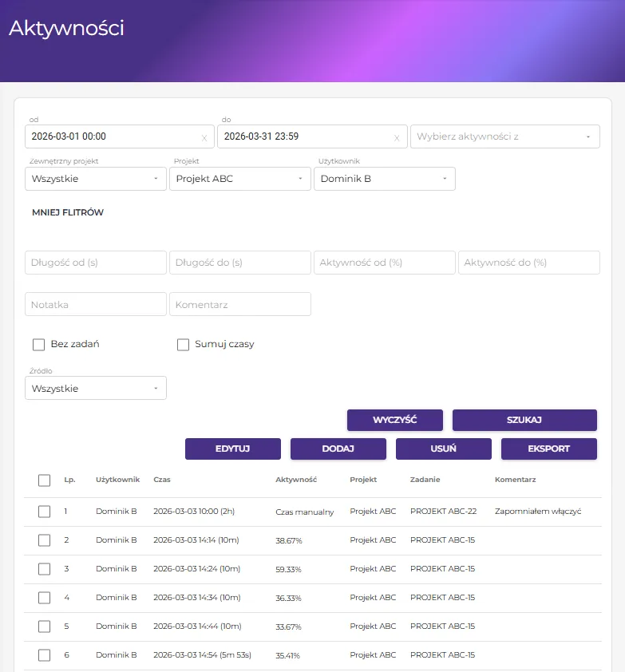Screen dimensions: 625x672
Task: Select row 3 checkbox (59.33%)
Action: point(44,569)
